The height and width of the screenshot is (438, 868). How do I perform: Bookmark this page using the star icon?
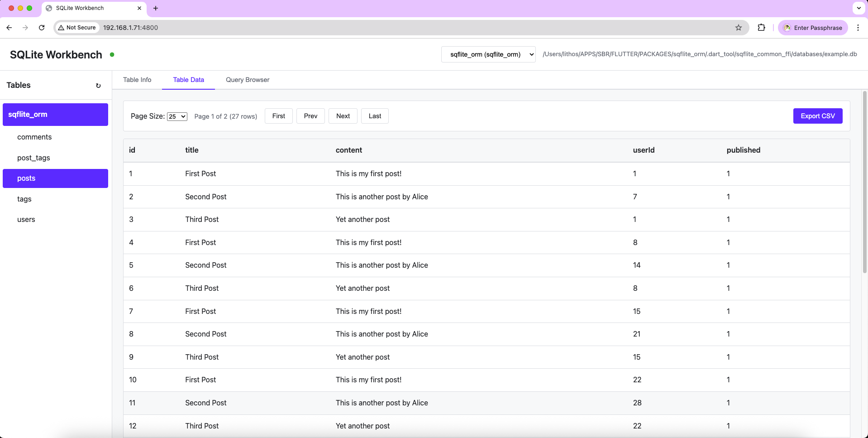[739, 28]
